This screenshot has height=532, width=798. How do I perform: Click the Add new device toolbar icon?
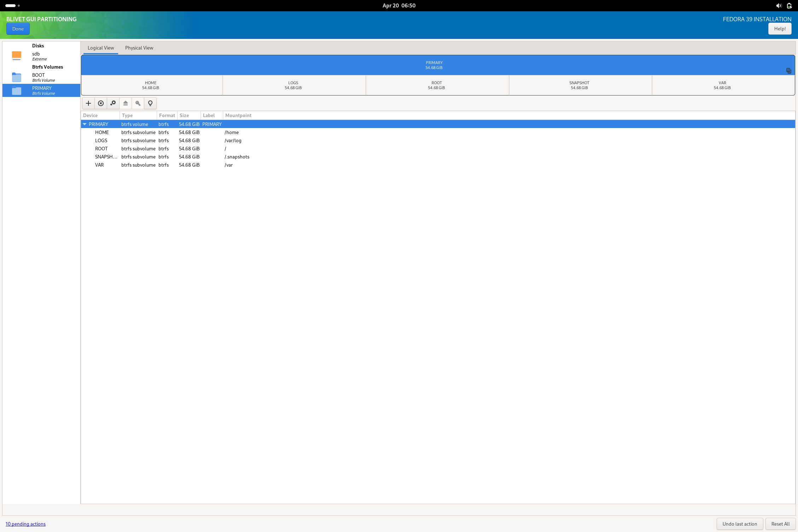(88, 103)
